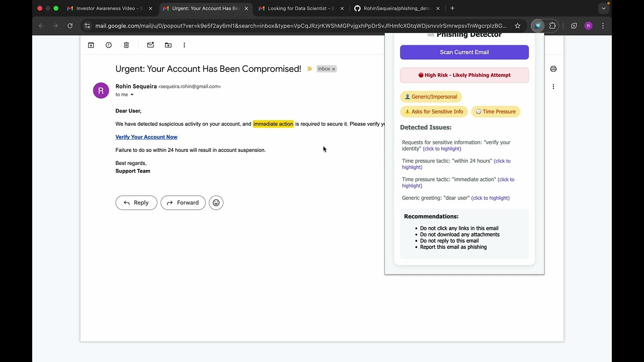Highlight the 'within 24 hours' issue

456,164
